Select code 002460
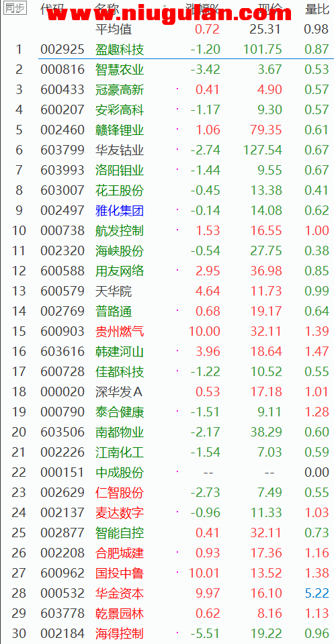This screenshot has width=334, height=644. [x=62, y=130]
